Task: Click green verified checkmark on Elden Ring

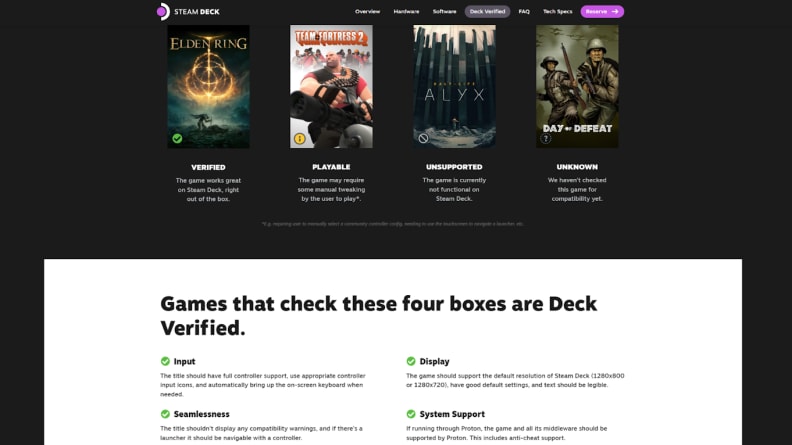Action: 177,138
